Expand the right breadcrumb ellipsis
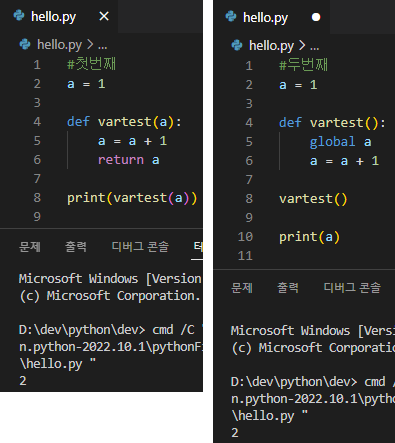 (x=315, y=47)
